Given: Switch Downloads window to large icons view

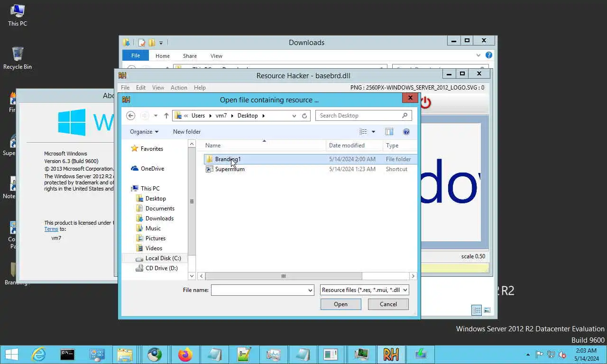Looking at the screenshot, I should 487,310.
